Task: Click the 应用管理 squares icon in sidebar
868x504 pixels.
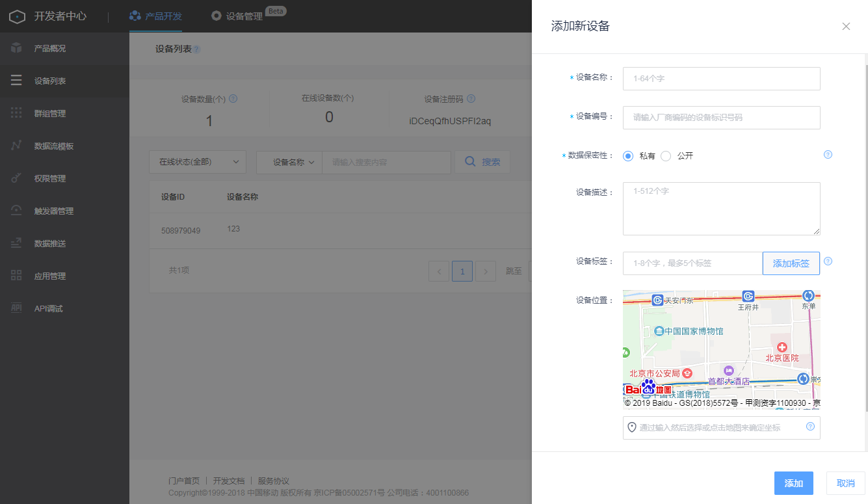Action: pyautogui.click(x=16, y=276)
